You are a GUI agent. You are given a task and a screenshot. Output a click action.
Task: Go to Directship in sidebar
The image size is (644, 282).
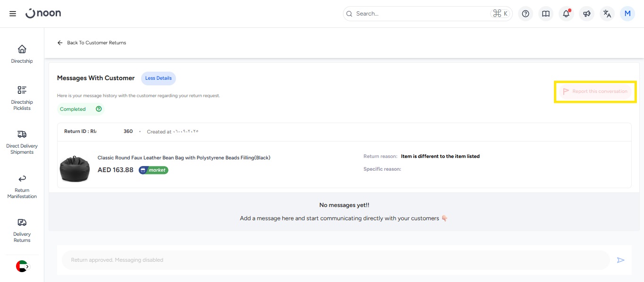22,54
